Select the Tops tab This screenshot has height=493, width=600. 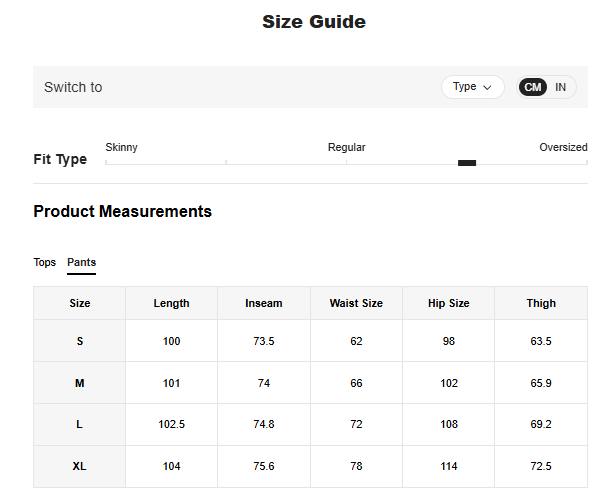[x=45, y=262]
